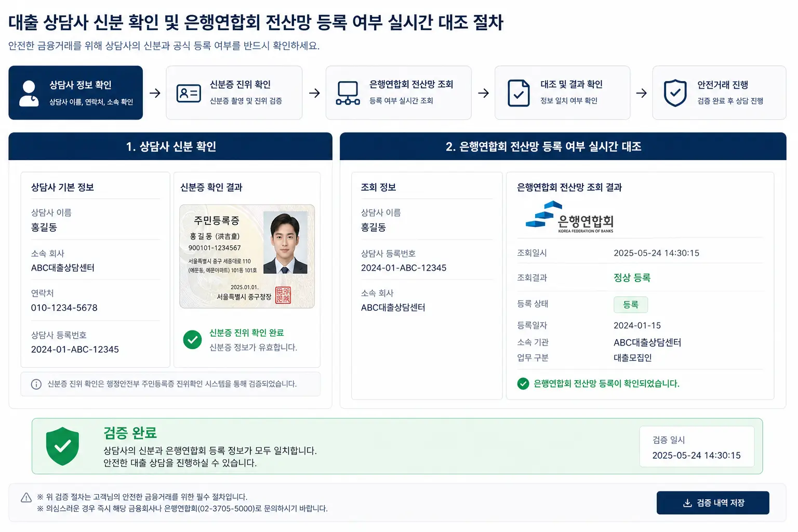Viewport: 798px width, 532px height.
Task: Click 상담사 등록번호 value in 조회 정보
Action: [404, 268]
